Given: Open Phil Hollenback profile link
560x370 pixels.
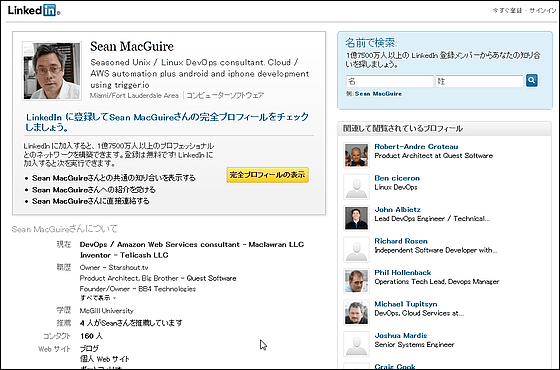Looking at the screenshot, I should pyautogui.click(x=402, y=272).
